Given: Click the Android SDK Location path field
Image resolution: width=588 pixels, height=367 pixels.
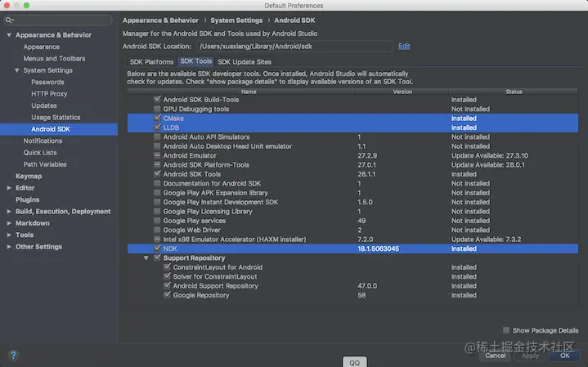Looking at the screenshot, I should (294, 46).
